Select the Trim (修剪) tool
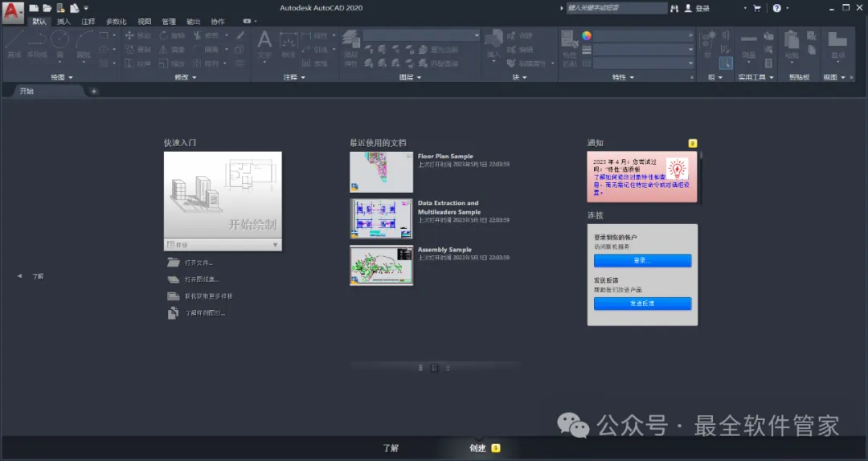Viewport: 868px width, 461px height. pyautogui.click(x=207, y=35)
